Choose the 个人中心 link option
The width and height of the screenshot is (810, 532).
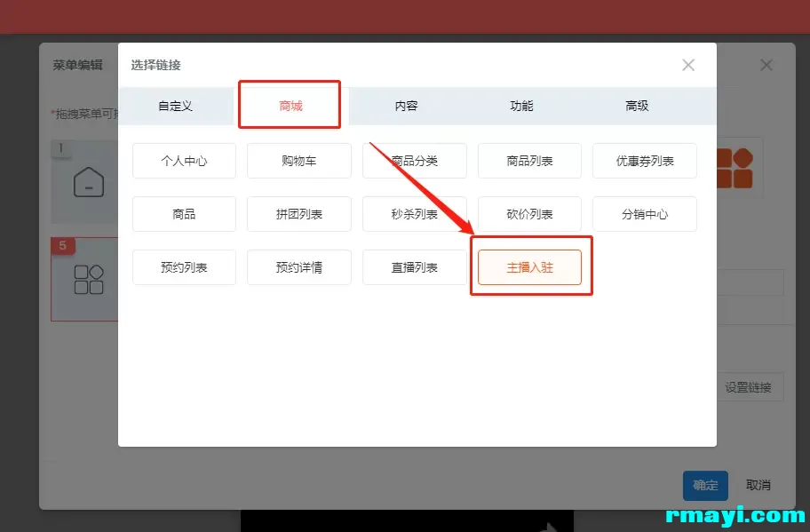pos(184,161)
